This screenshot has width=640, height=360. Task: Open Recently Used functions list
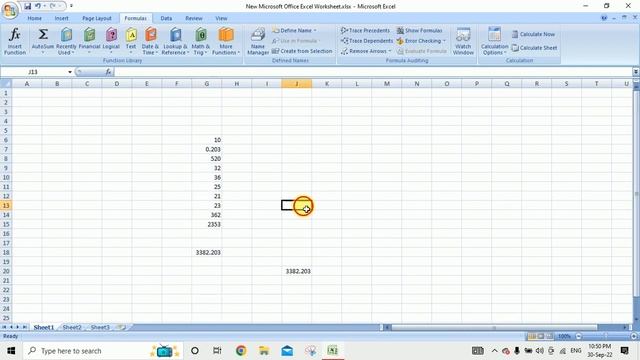coord(66,41)
